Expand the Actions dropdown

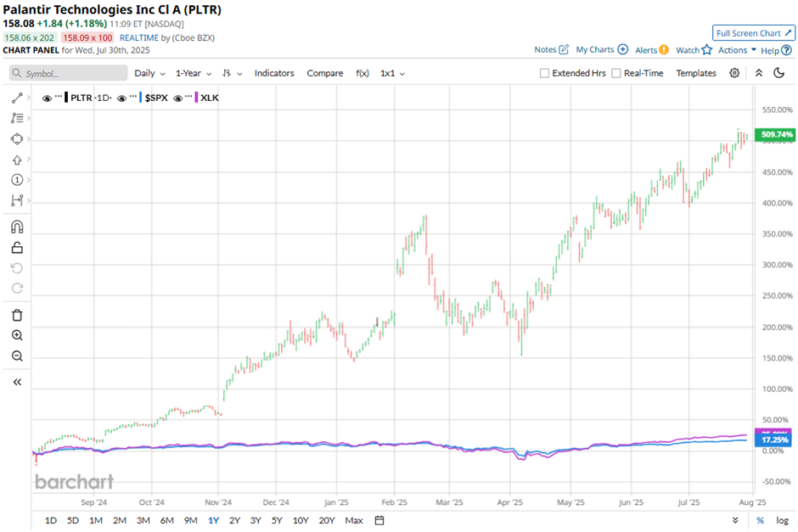click(737, 50)
